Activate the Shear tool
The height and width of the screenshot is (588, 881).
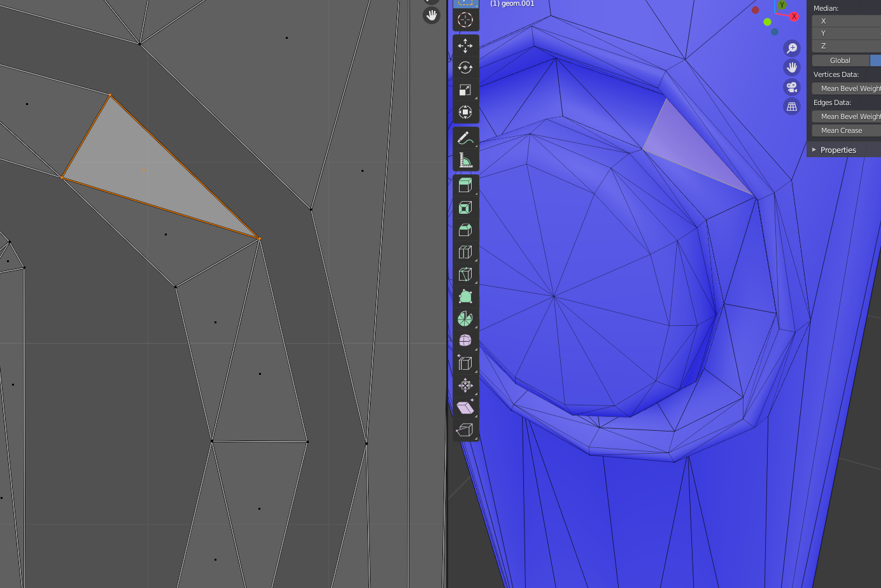(465, 407)
